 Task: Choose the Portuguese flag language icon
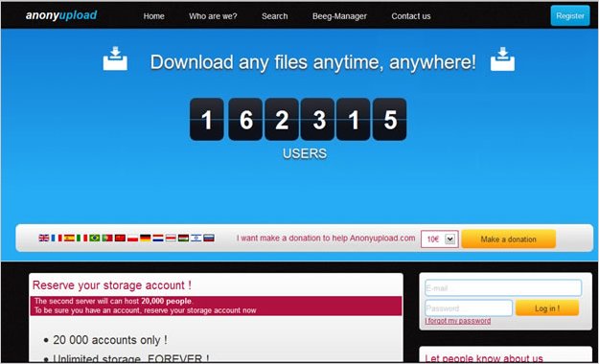pos(107,238)
